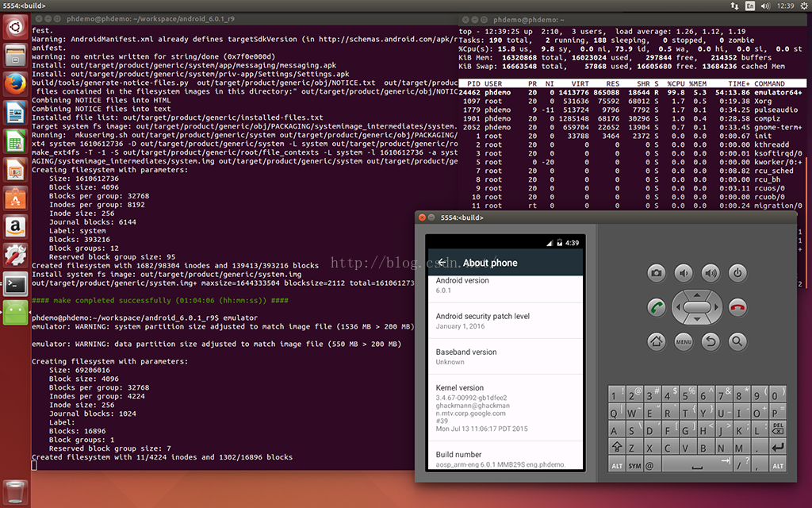
Task: Click emulator volume down button
Action: click(x=684, y=273)
